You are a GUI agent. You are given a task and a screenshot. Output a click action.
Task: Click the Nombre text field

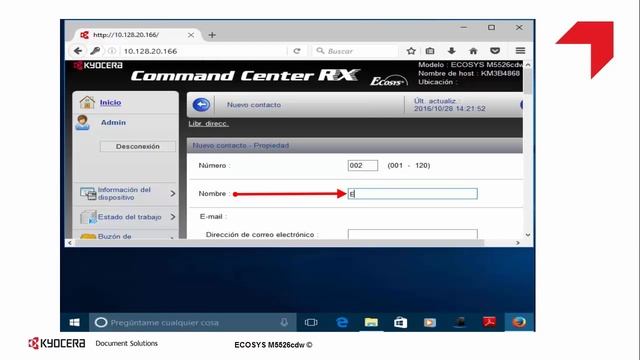(x=413, y=193)
